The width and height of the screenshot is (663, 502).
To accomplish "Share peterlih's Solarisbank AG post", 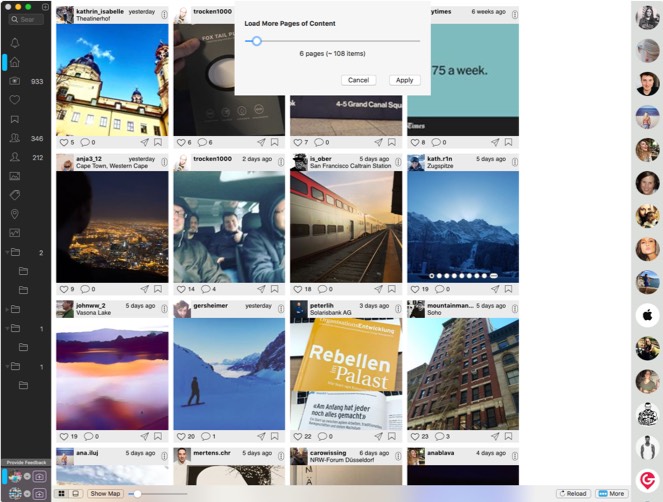I will tap(378, 436).
